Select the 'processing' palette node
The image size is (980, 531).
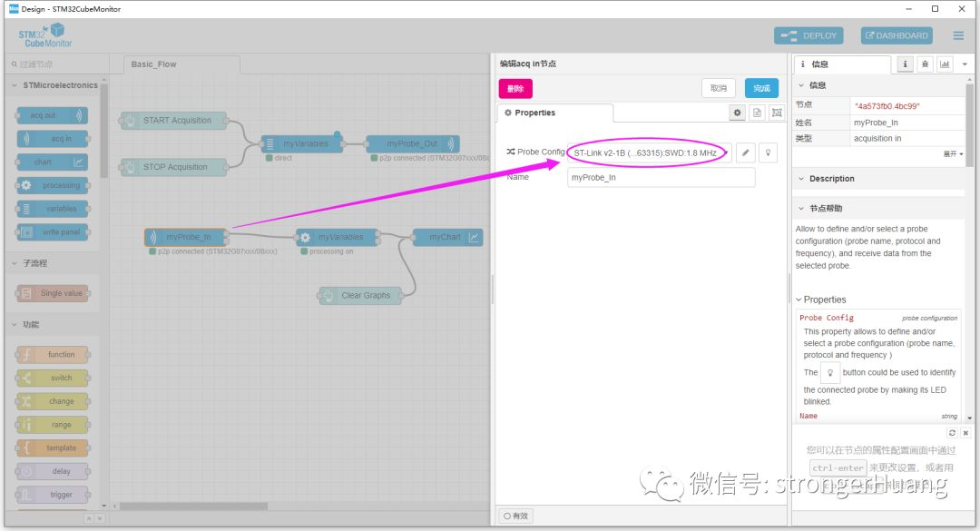tap(53, 186)
